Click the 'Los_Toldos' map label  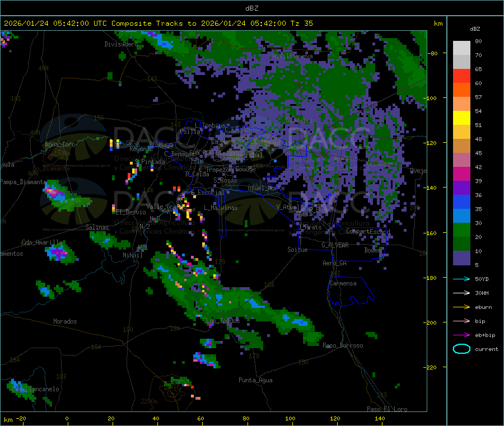tap(223, 321)
